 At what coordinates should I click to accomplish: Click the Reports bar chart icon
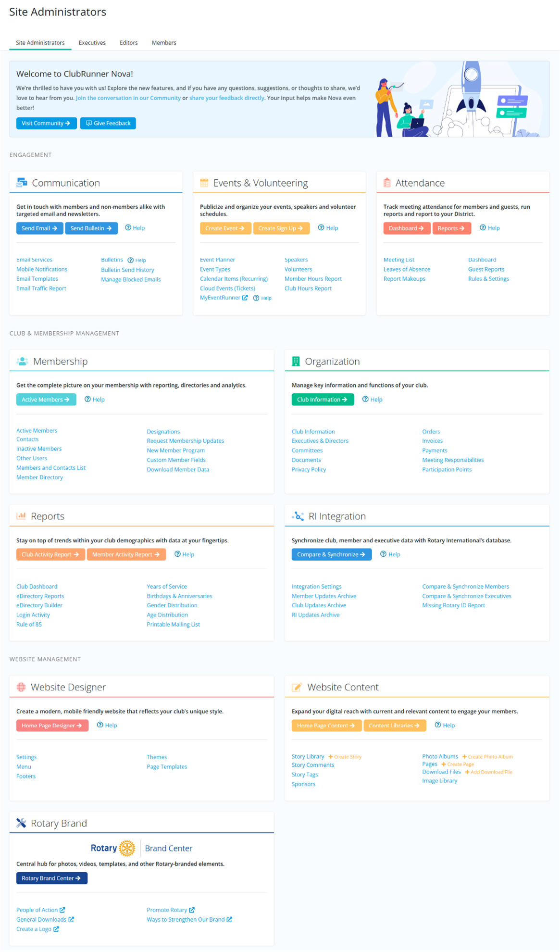21,516
